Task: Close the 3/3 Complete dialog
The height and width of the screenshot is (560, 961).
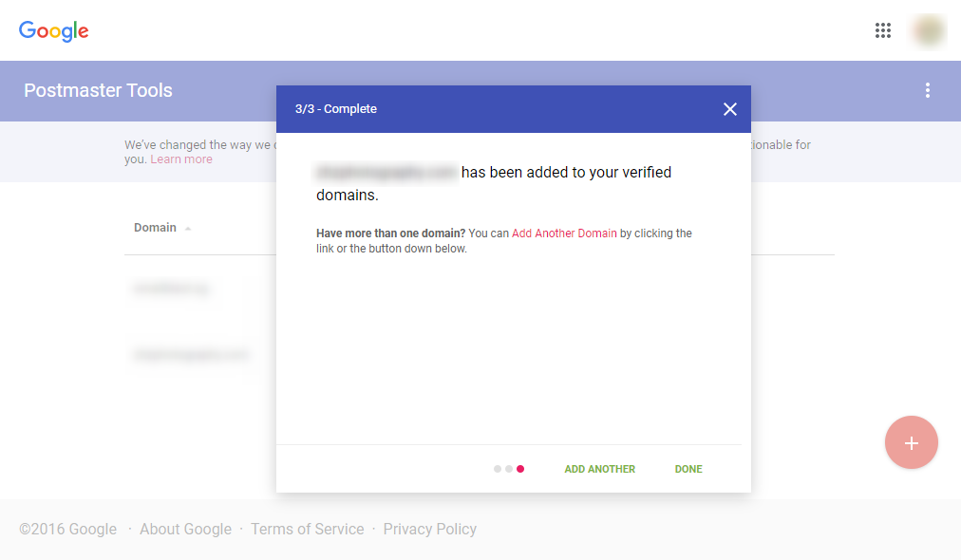Action: [729, 109]
